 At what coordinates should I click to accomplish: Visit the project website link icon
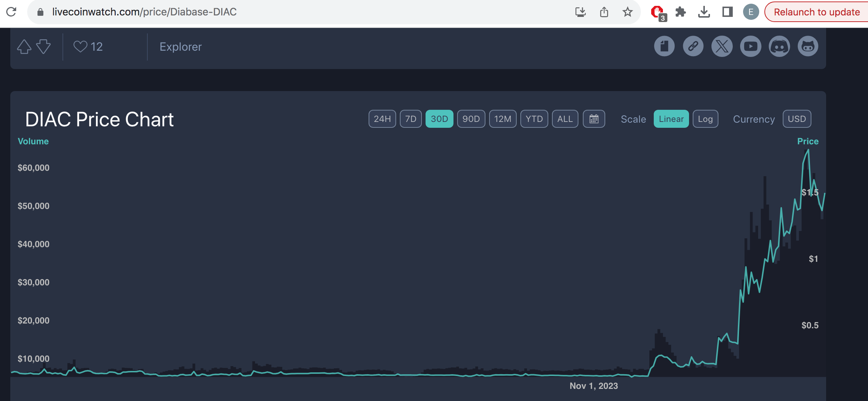click(693, 46)
